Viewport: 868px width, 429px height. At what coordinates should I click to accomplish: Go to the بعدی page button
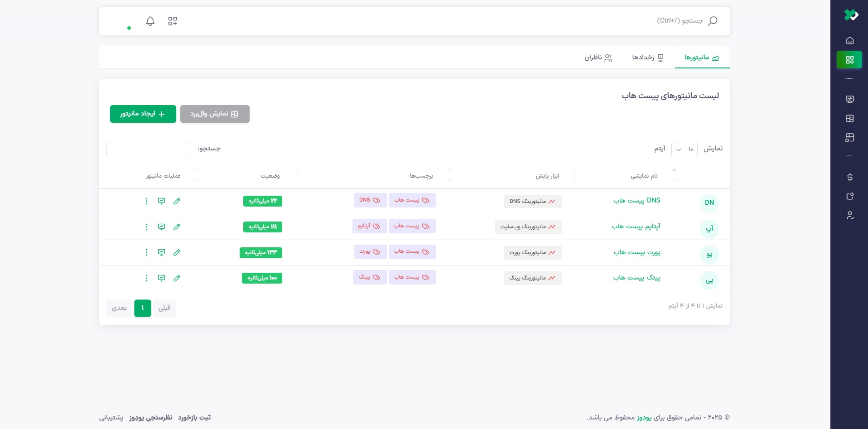(x=119, y=308)
